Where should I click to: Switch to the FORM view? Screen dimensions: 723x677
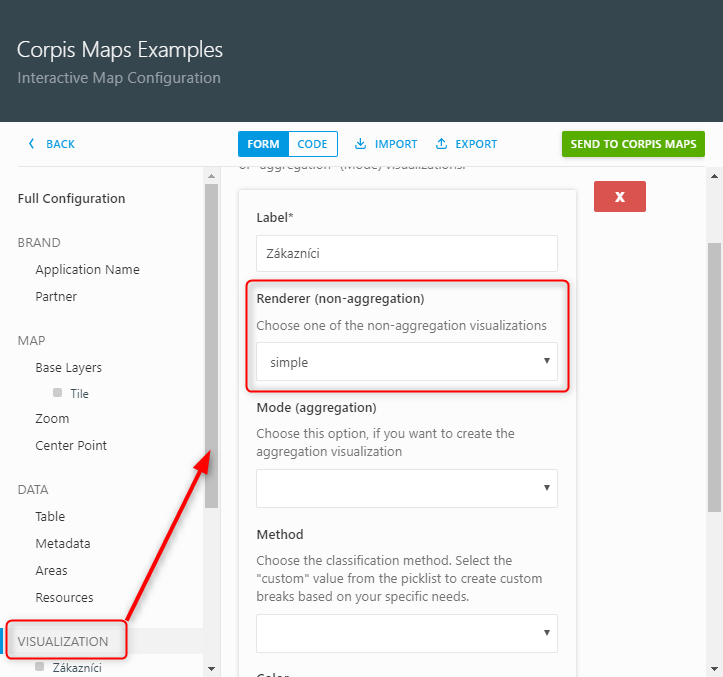(x=263, y=144)
